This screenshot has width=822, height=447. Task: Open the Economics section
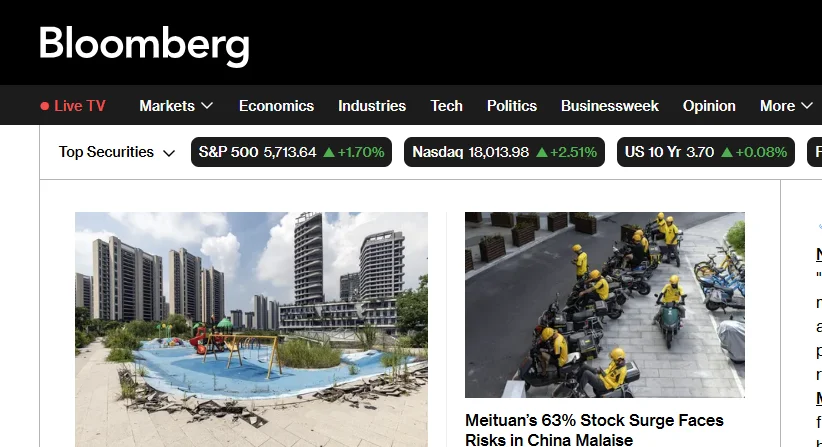pos(276,106)
